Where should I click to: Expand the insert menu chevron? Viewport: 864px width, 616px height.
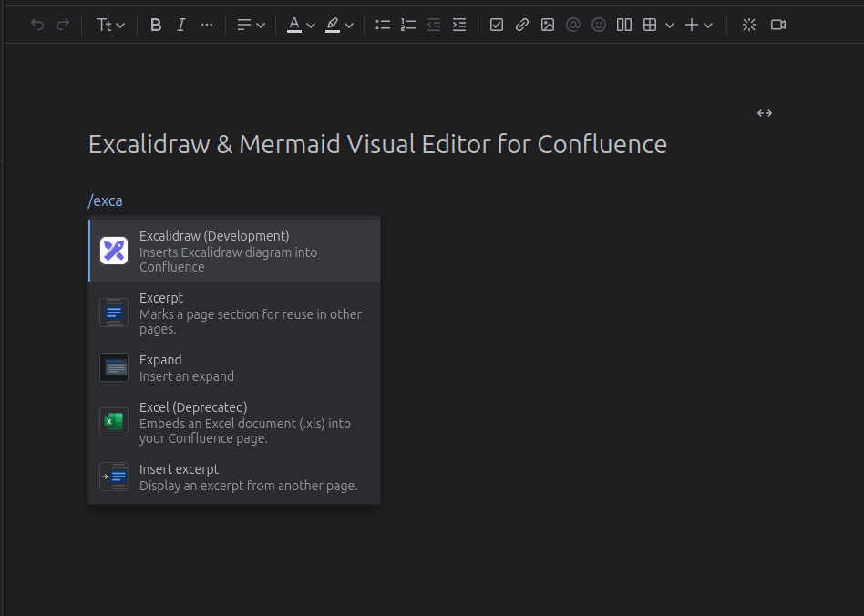709,26
